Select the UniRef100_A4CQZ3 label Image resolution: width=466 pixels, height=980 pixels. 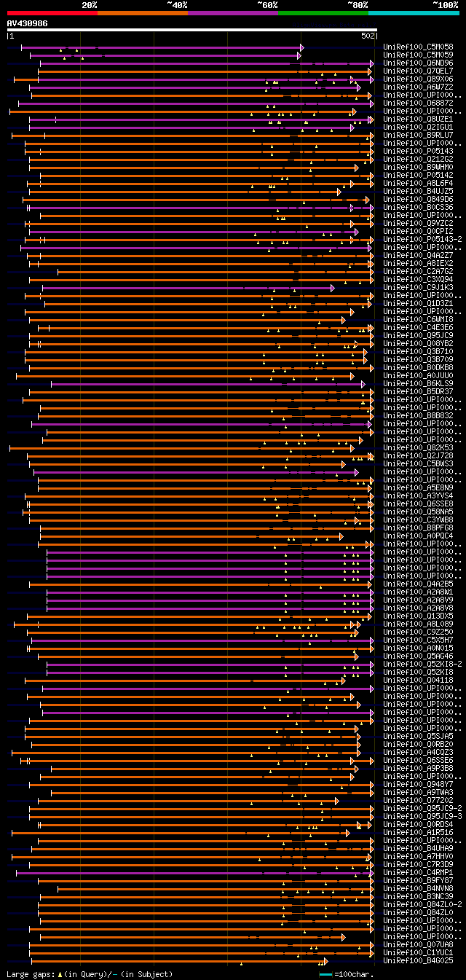(x=418, y=752)
